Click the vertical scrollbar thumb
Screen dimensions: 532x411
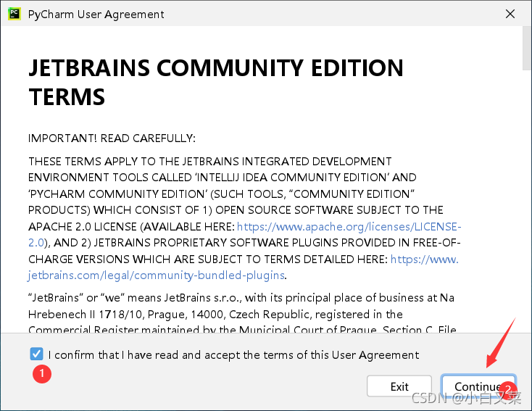(527, 48)
